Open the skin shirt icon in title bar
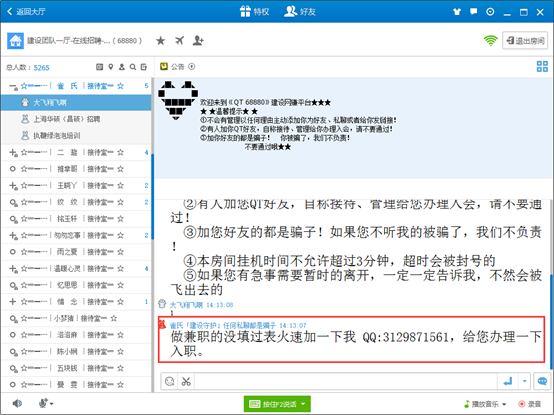The height and width of the screenshot is (415, 554). tap(457, 12)
